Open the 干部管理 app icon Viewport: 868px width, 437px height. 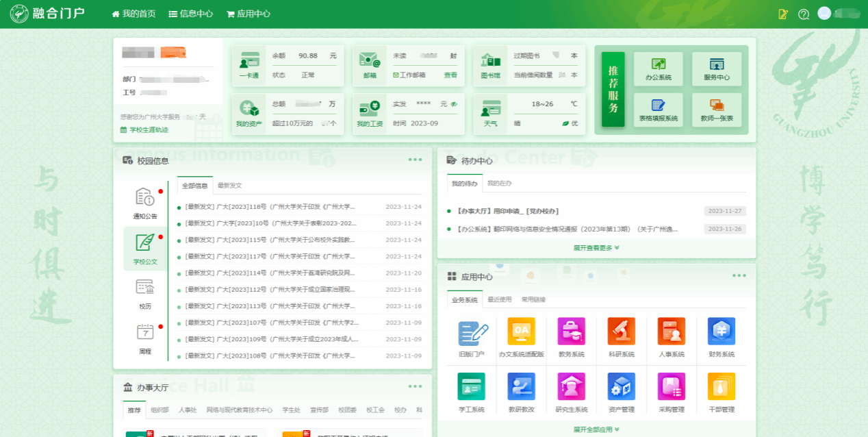coord(721,386)
